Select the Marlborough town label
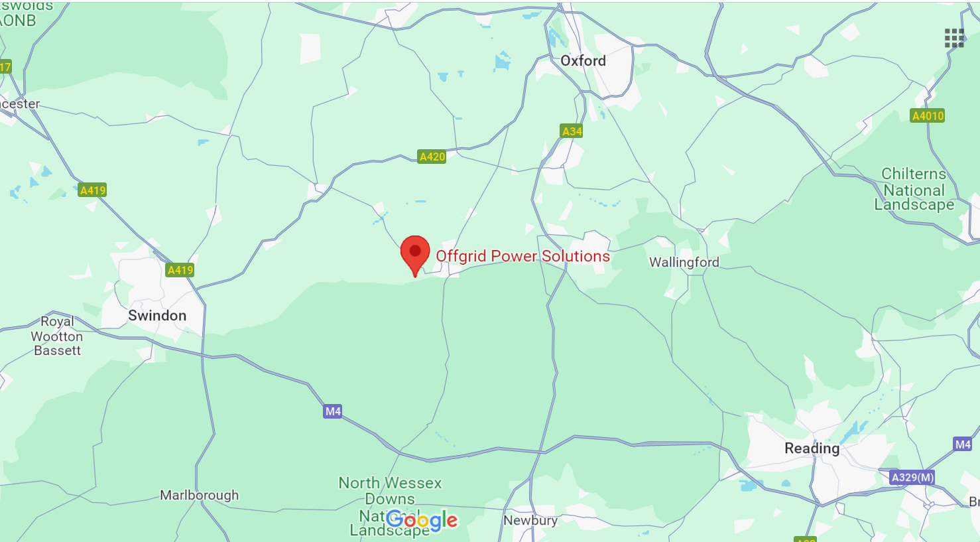 [199, 495]
